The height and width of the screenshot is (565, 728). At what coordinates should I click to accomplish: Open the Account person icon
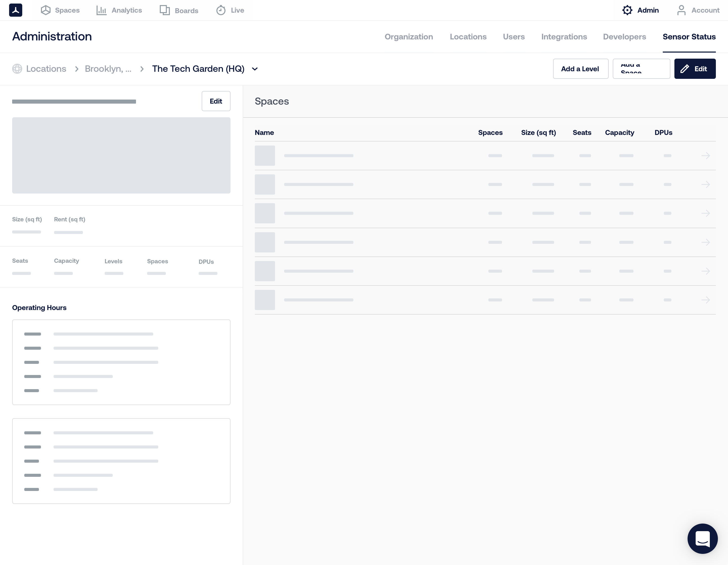click(681, 10)
